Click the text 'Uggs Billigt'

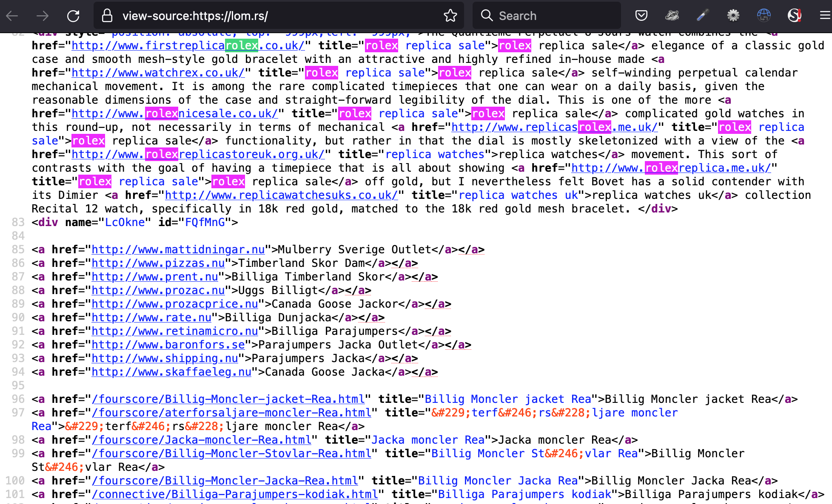278,290
